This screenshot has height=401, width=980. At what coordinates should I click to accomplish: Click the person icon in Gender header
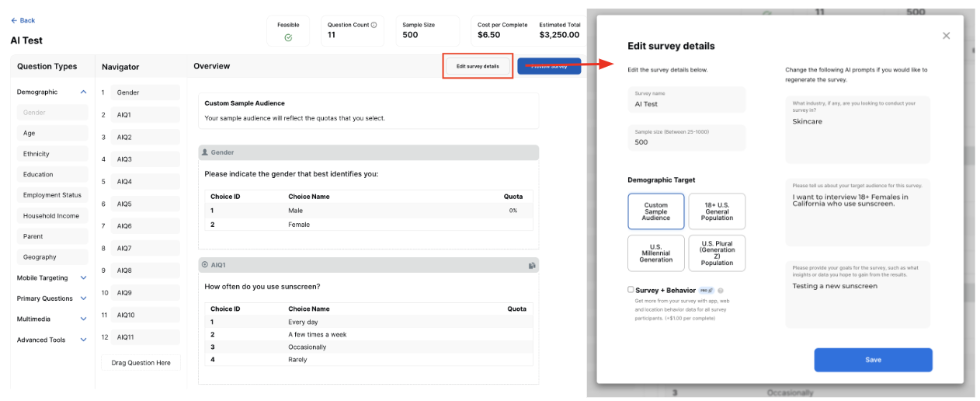pyautogui.click(x=205, y=152)
